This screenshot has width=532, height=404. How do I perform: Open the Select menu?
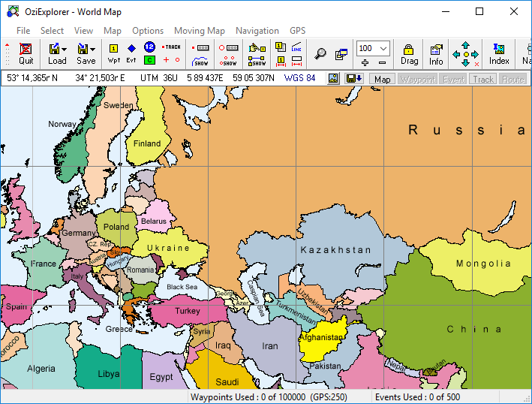click(52, 31)
